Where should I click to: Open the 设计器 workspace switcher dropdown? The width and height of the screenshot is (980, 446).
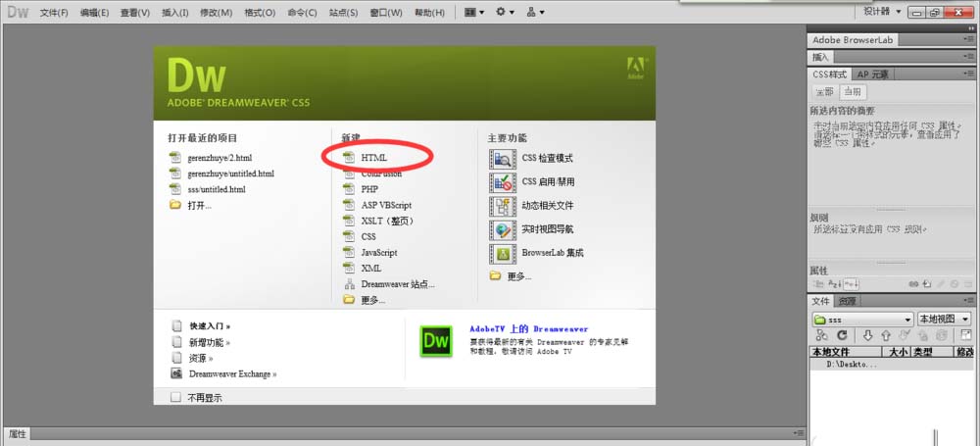883,11
